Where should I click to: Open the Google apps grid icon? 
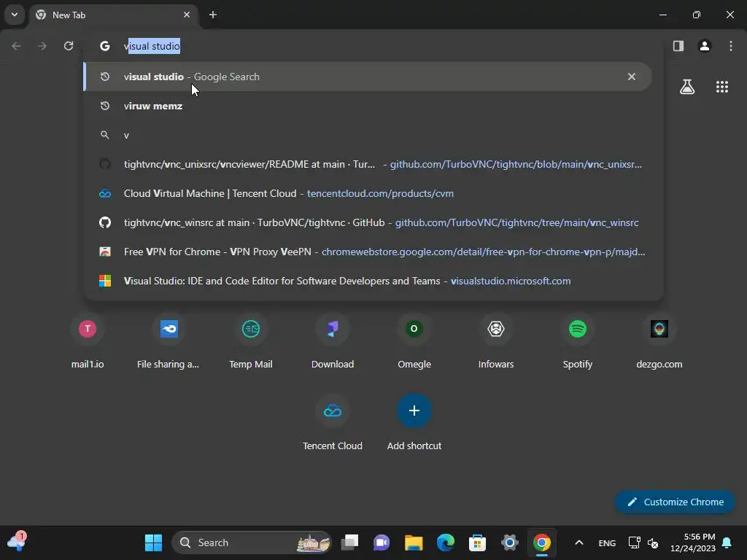click(722, 87)
